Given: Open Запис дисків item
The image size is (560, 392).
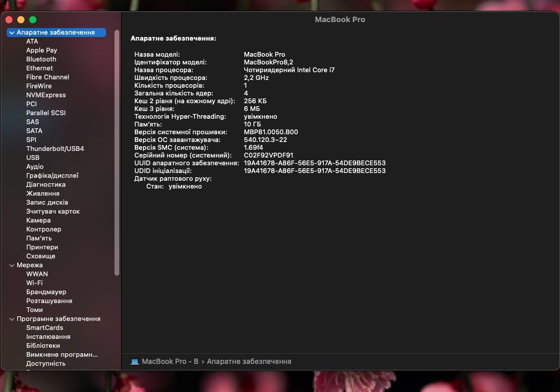Looking at the screenshot, I should coord(47,202).
